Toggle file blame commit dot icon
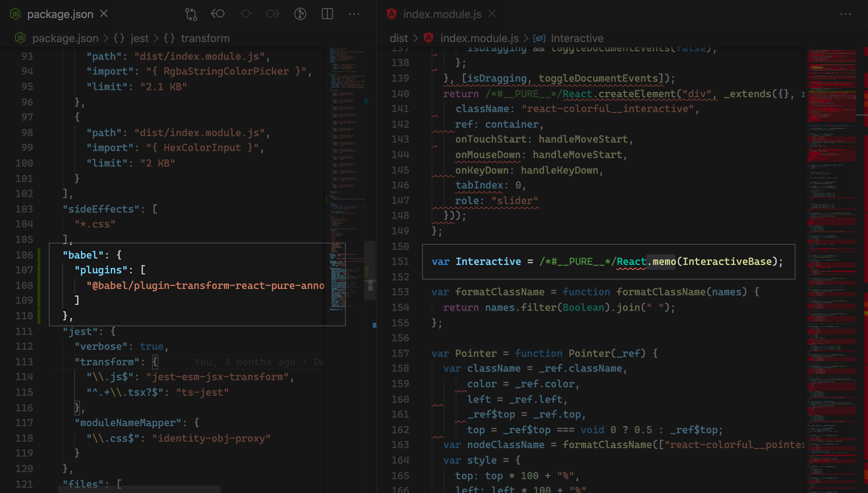 [245, 14]
